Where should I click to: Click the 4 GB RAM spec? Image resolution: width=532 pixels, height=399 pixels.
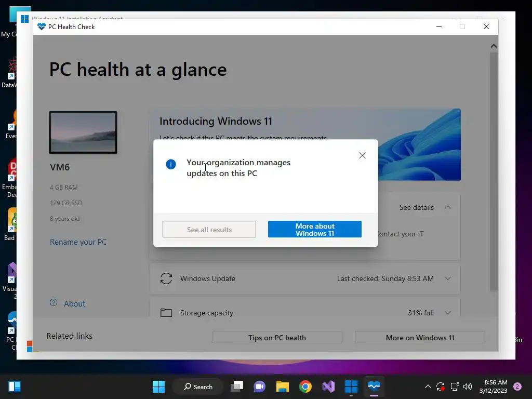click(64, 187)
